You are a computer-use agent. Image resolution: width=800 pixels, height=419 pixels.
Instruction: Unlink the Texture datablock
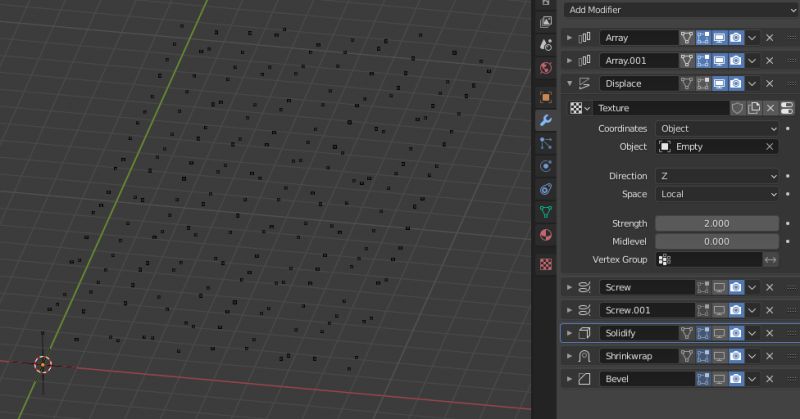tap(770, 108)
